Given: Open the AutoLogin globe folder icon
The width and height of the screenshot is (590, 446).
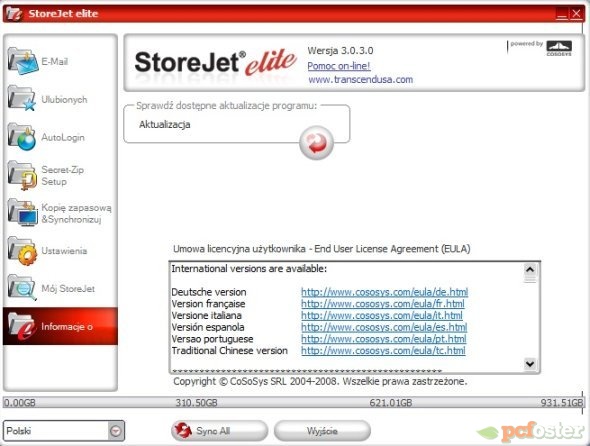Looking at the screenshot, I should point(23,137).
